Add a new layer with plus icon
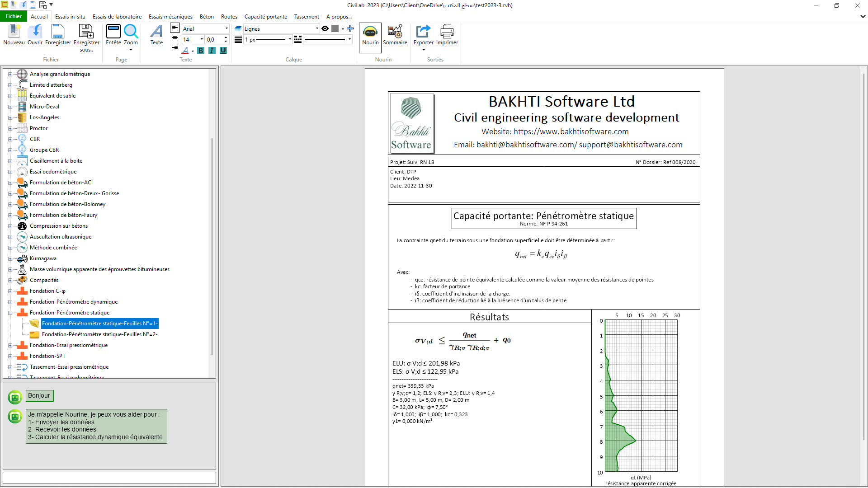868x488 pixels. click(x=350, y=28)
